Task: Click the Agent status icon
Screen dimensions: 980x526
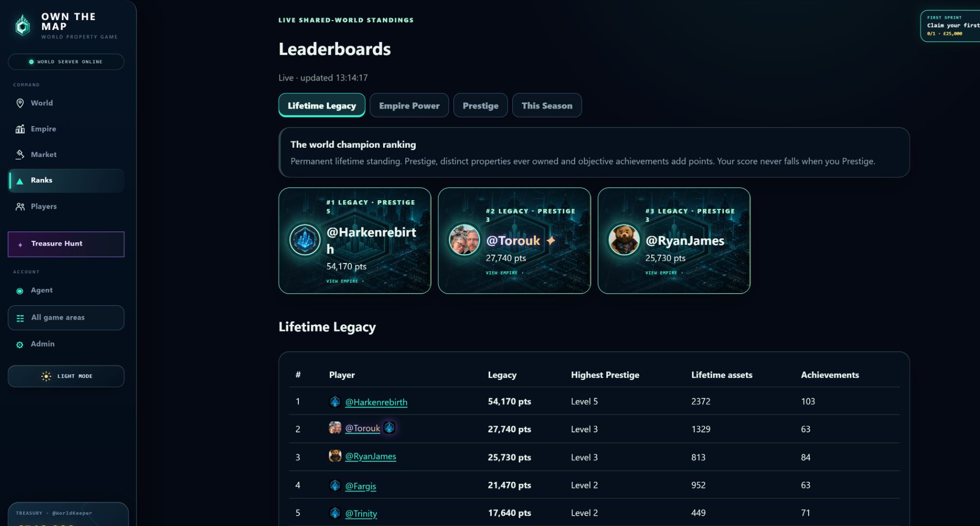Action: (20, 291)
